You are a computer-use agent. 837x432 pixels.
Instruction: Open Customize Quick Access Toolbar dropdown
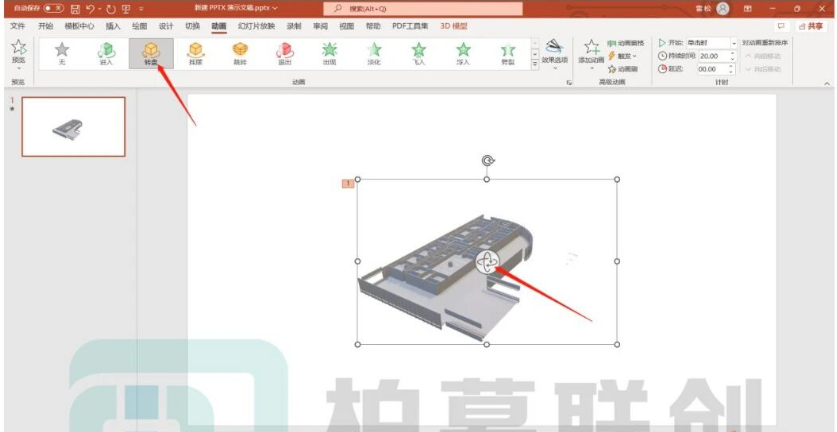tap(141, 9)
